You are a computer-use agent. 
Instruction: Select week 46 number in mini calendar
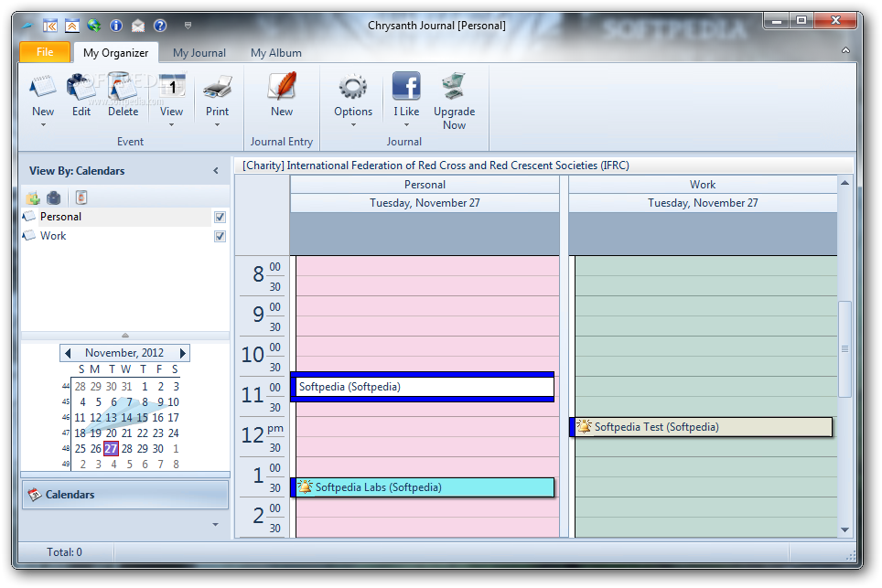(66, 418)
